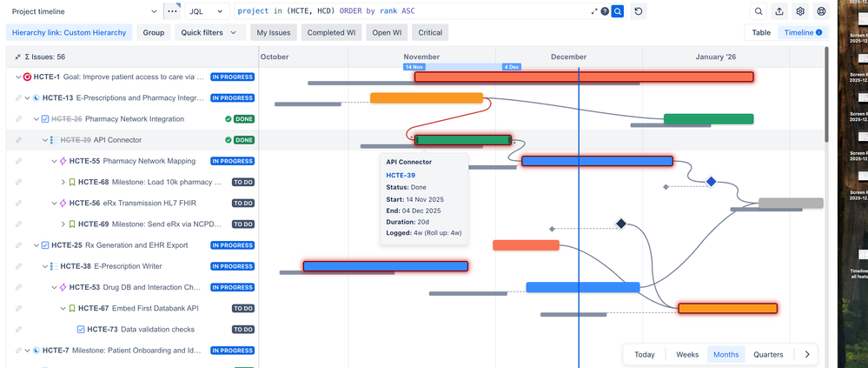Click the blue diamond milestone marker
This screenshot has height=368, width=868.
712,181
